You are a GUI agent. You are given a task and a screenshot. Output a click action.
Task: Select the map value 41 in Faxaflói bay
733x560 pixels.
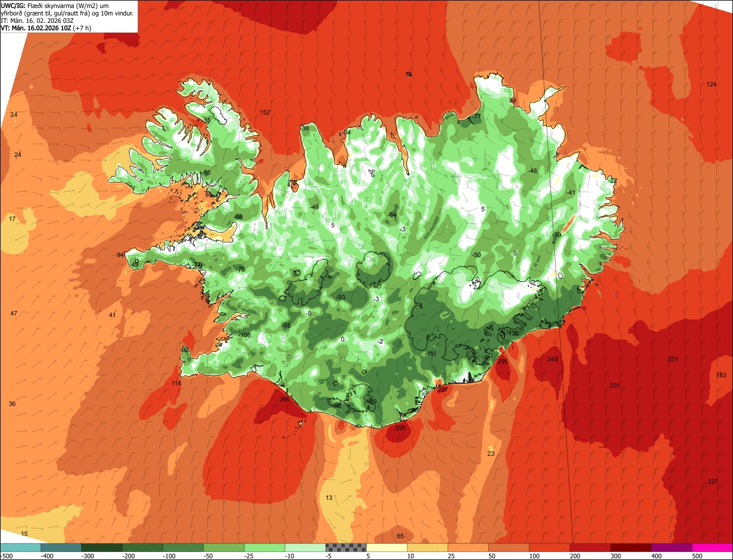pyautogui.click(x=112, y=316)
